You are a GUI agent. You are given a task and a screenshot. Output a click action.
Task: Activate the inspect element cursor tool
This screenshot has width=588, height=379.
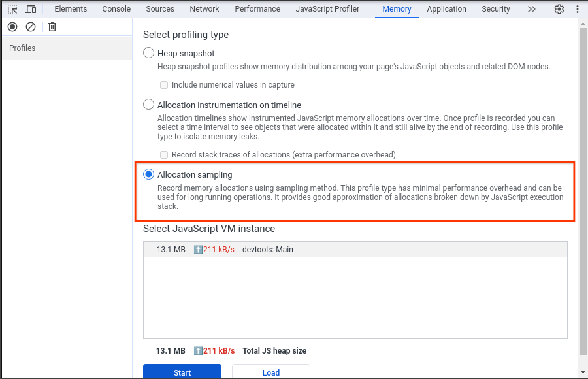pyautogui.click(x=12, y=8)
